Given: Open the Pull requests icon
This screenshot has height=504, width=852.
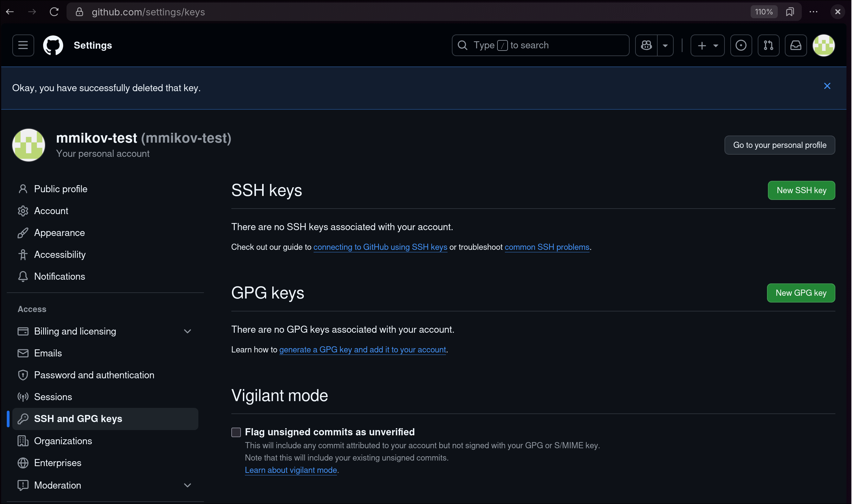Looking at the screenshot, I should [768, 45].
